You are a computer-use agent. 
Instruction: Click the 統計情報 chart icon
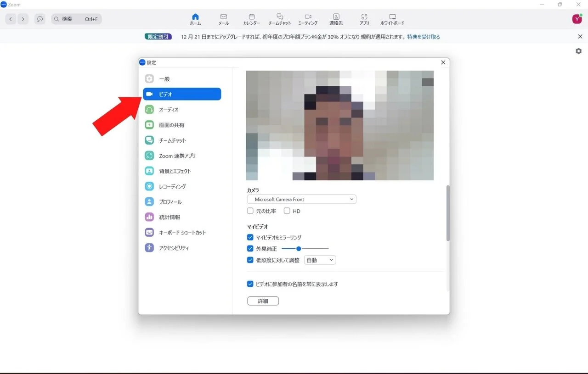coord(149,217)
